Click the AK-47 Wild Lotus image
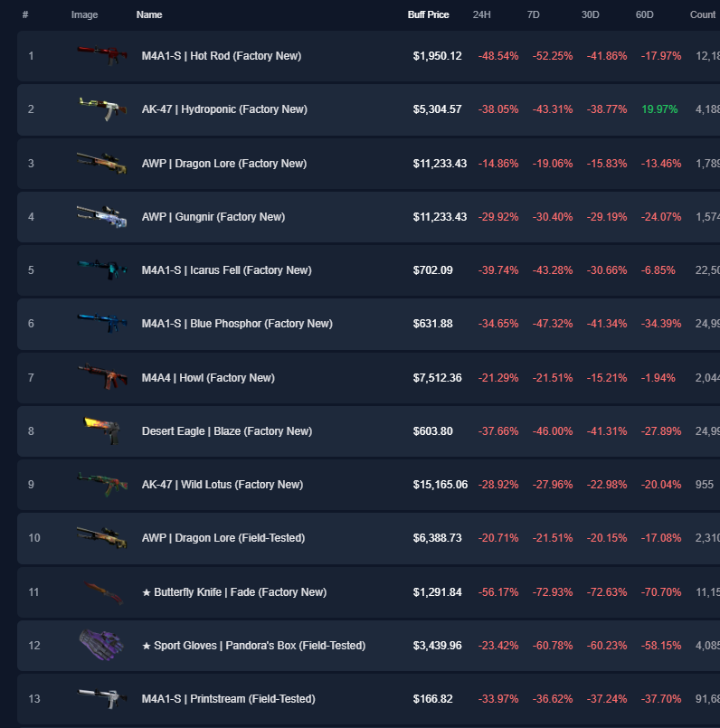 coord(102,484)
